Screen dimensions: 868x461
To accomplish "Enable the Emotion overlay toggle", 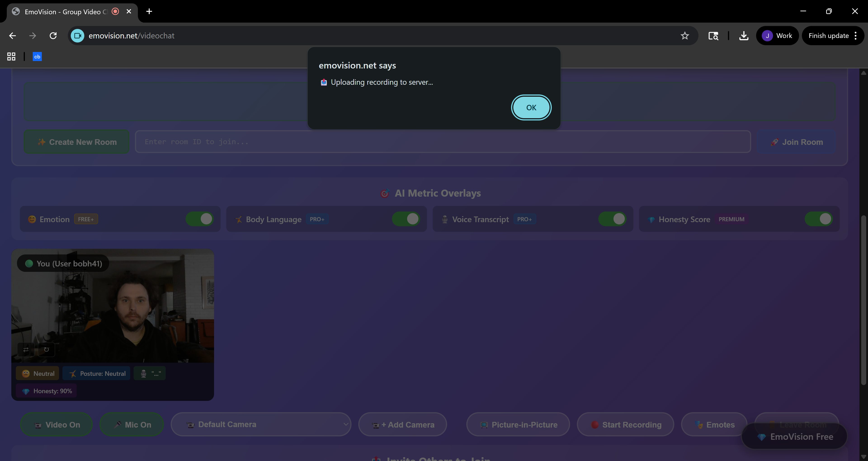I will [199, 219].
